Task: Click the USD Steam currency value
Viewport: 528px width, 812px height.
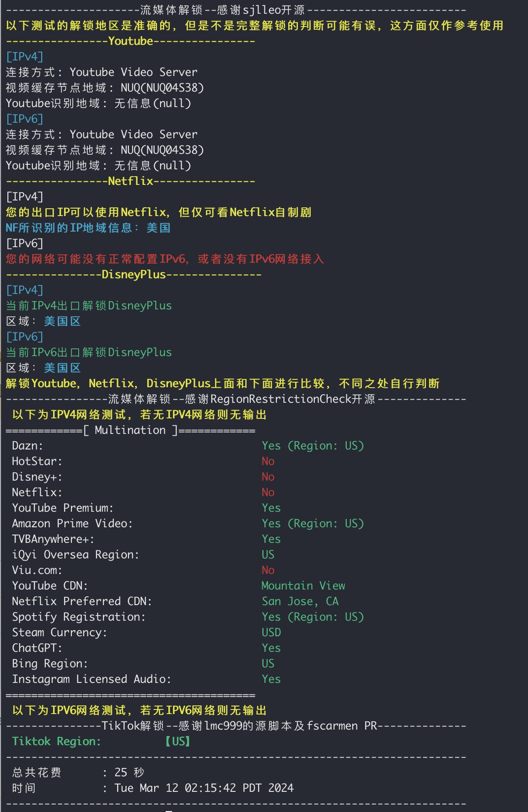Action: click(271, 633)
